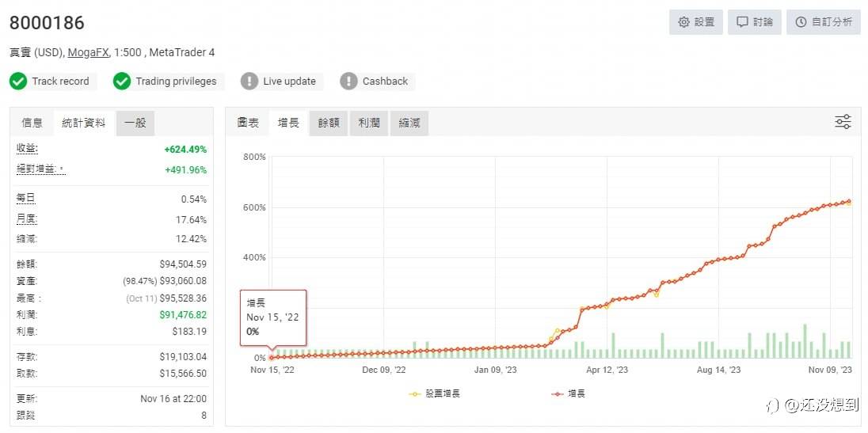Click the $94,504.59 balance value

pos(183,264)
